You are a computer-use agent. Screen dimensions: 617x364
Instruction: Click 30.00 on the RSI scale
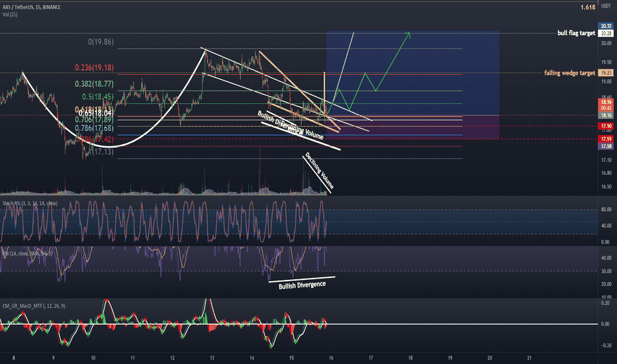click(606, 271)
